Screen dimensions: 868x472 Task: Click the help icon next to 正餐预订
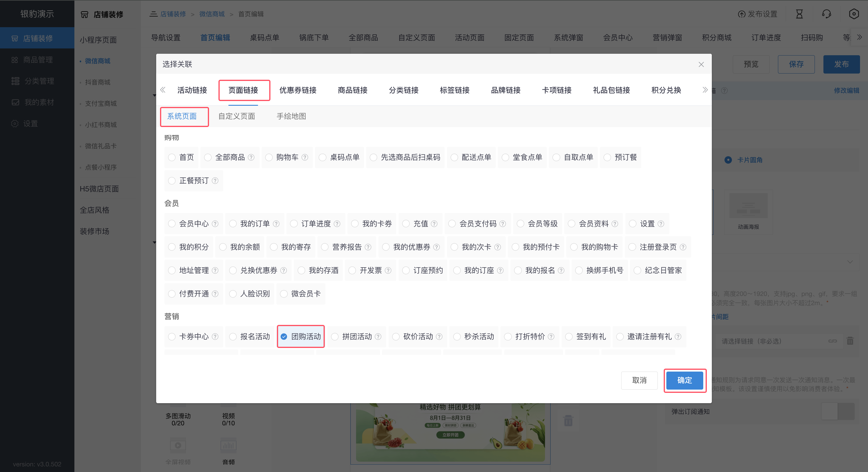pos(215,181)
